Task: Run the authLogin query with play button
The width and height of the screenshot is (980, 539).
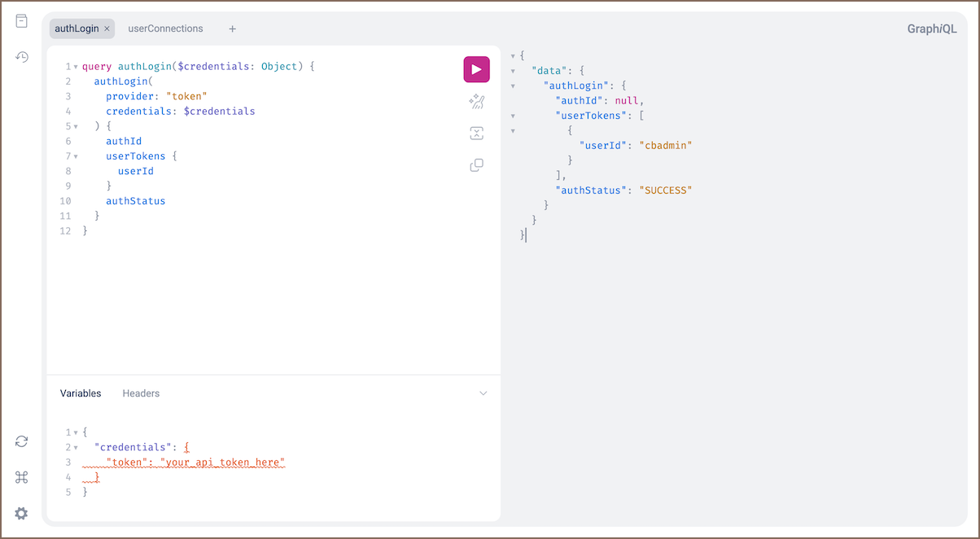Action: 476,69
